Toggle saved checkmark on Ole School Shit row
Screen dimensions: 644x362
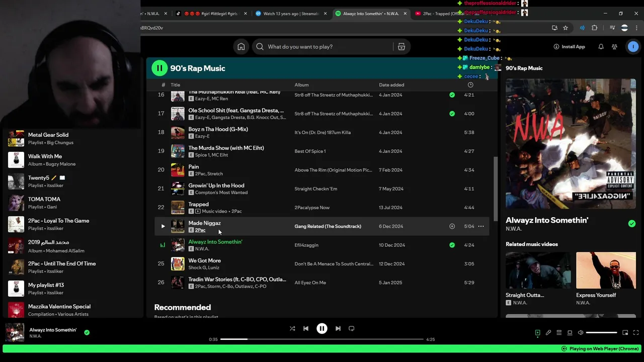coord(452,114)
